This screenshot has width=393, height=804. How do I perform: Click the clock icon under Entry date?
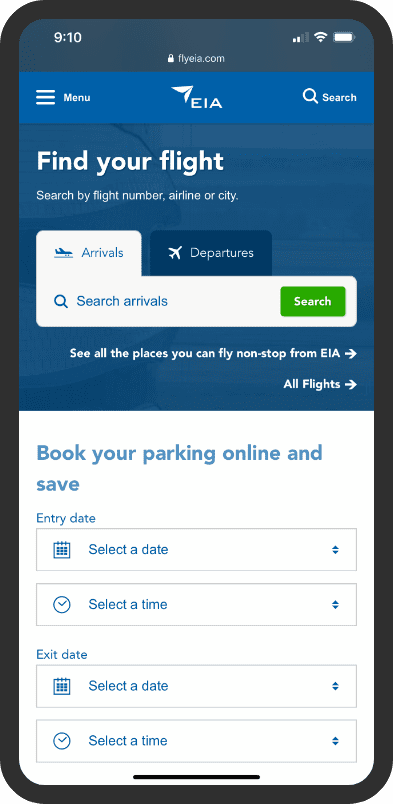coord(62,605)
